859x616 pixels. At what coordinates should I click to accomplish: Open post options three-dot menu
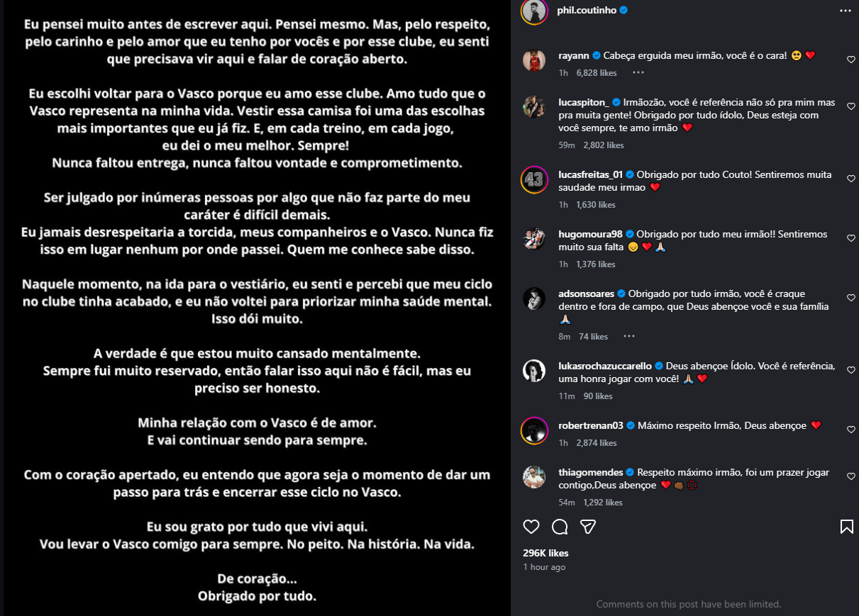[845, 11]
